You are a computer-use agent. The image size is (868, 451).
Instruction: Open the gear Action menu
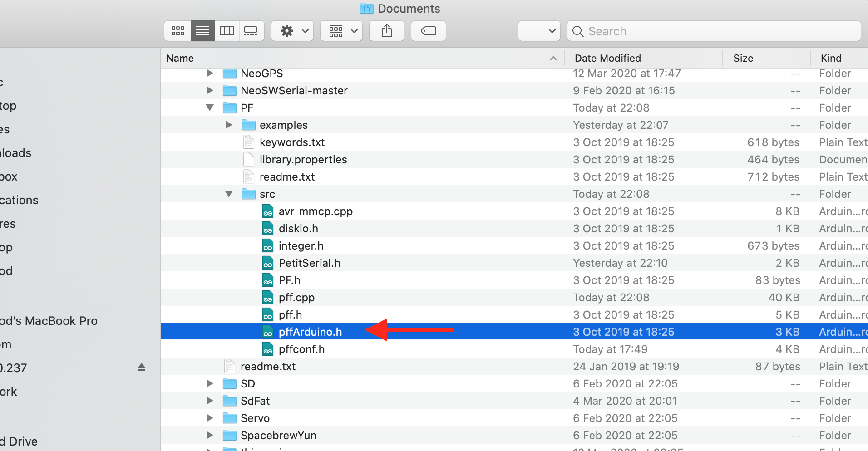(292, 31)
